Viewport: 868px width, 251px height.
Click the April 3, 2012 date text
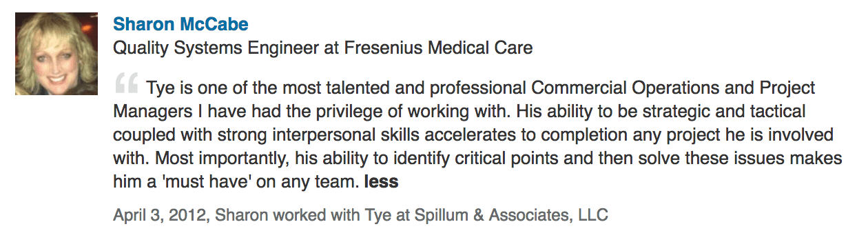point(161,215)
